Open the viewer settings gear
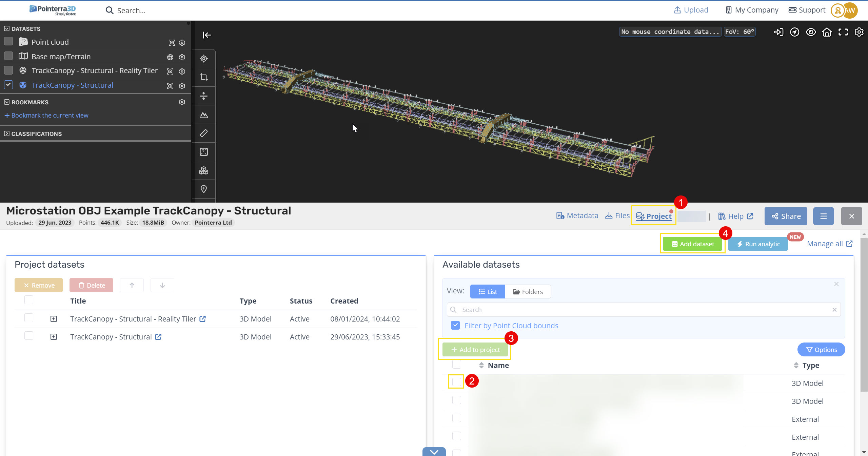Image resolution: width=868 pixels, height=456 pixels. pos(859,32)
